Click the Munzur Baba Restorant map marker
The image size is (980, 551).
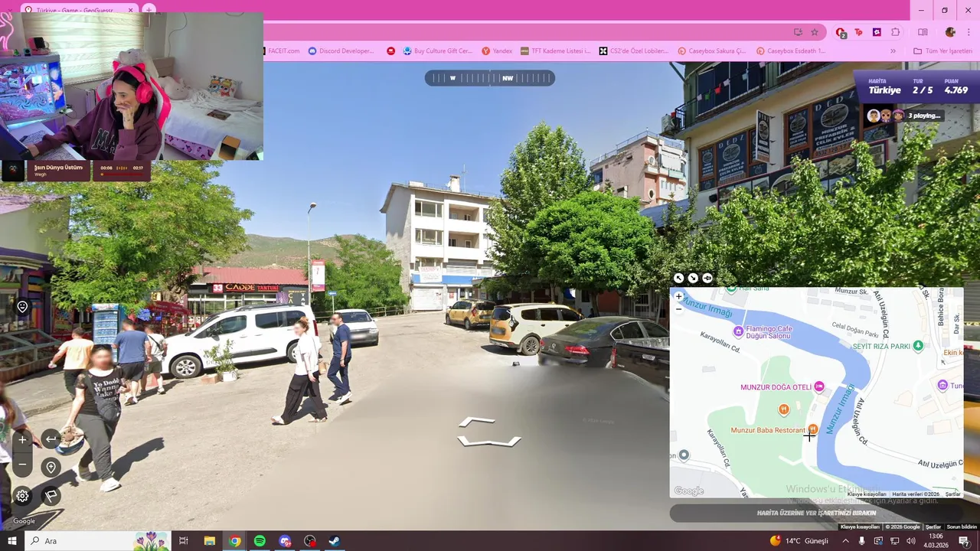813,429
